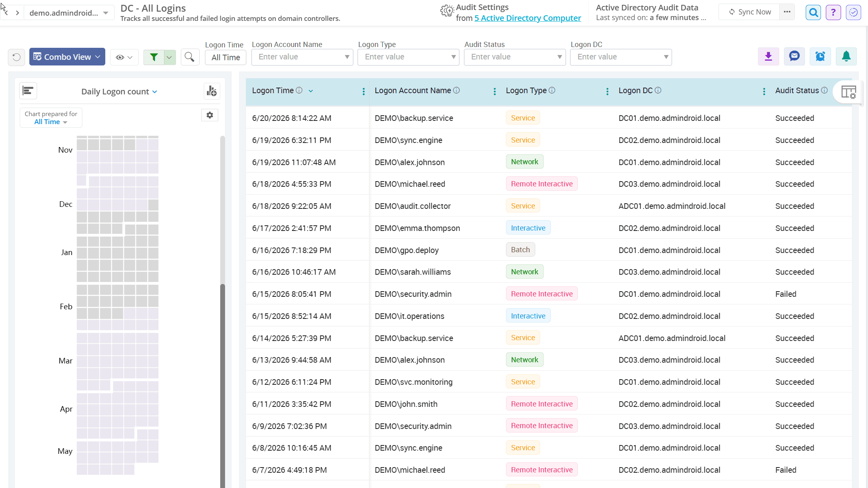
Task: Click the Network tag for 6/19/2026 11:07:48 AM
Action: [x=524, y=162]
